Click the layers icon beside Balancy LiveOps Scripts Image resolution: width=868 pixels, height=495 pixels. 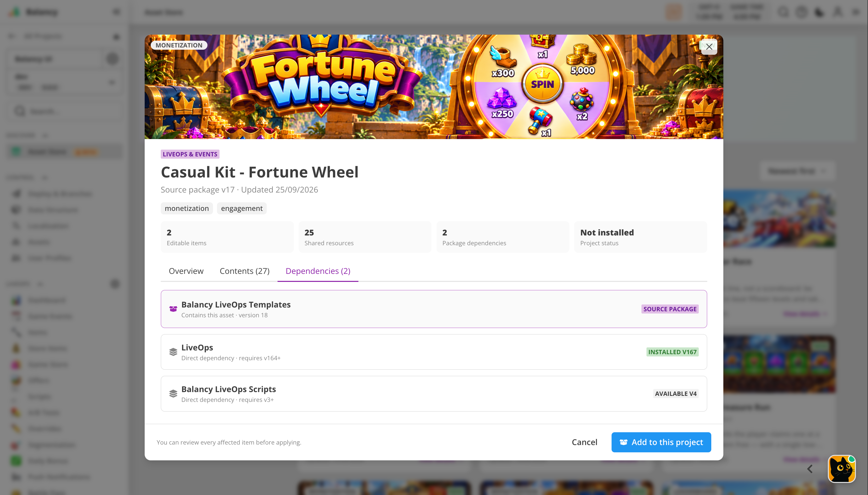[173, 393]
